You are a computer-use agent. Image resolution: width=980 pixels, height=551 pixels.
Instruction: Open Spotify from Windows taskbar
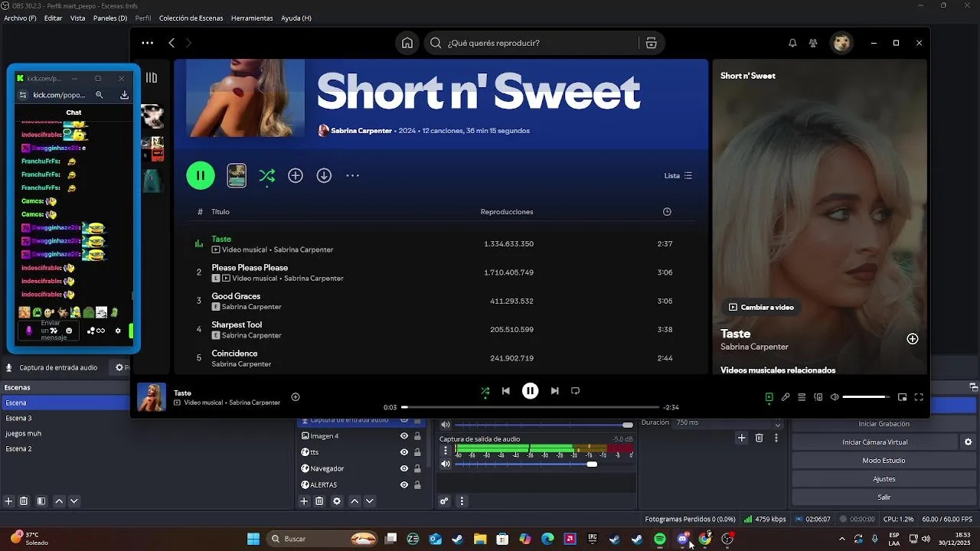[x=659, y=539]
